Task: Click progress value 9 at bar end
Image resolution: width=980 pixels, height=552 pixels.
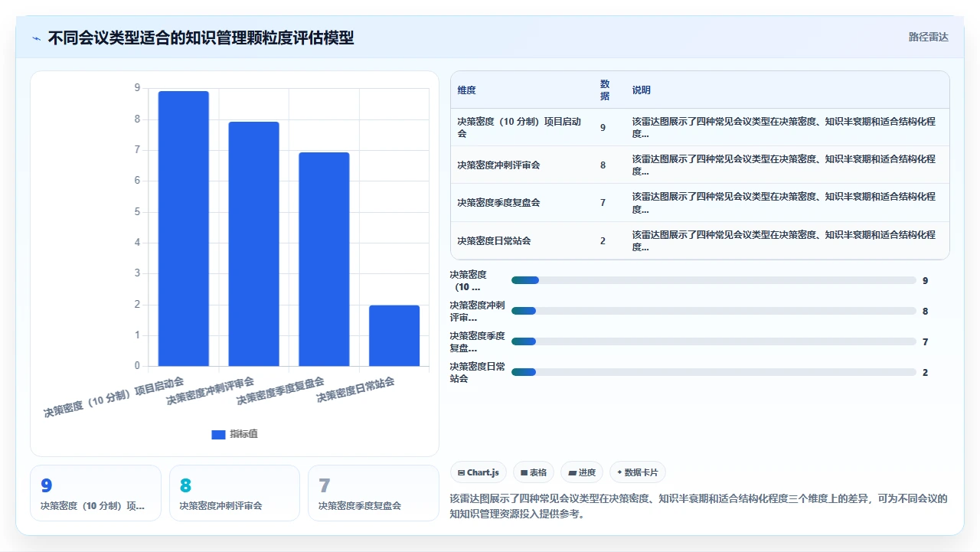Action: click(x=925, y=280)
